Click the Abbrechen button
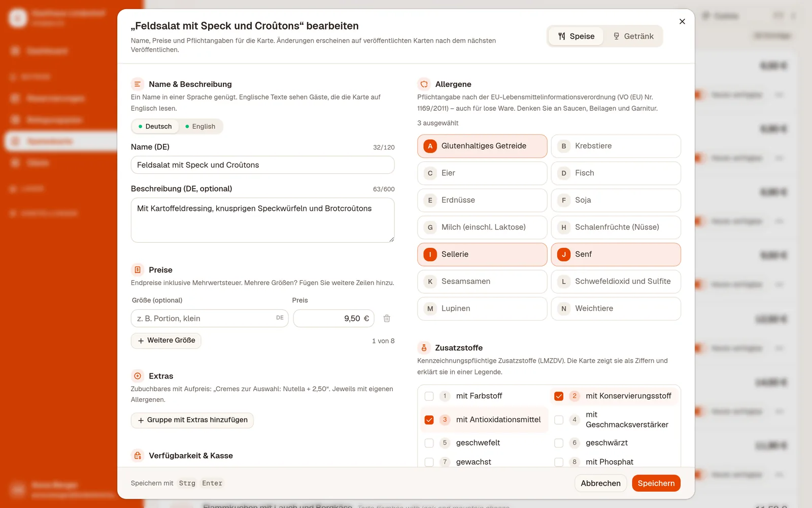The image size is (812, 508). tap(601, 483)
